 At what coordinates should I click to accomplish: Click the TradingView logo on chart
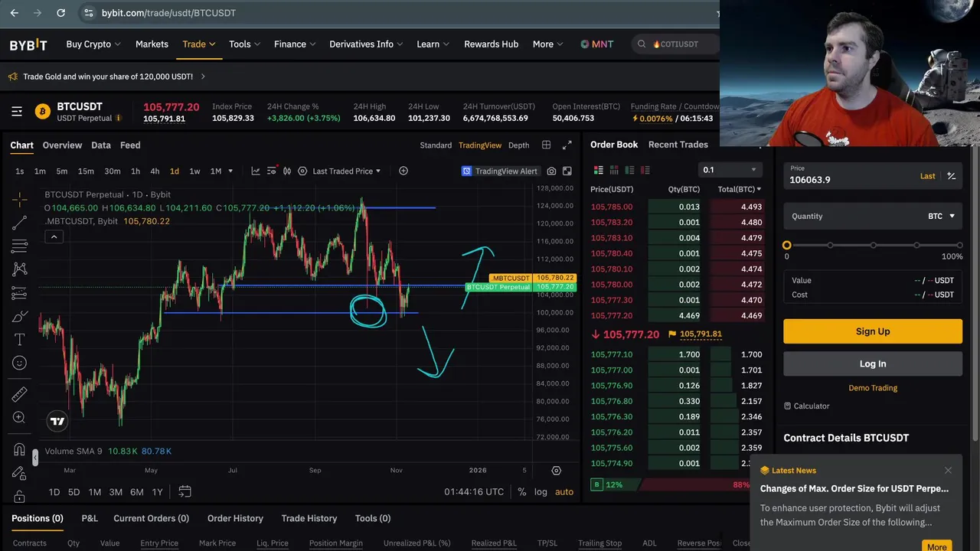[x=57, y=420]
